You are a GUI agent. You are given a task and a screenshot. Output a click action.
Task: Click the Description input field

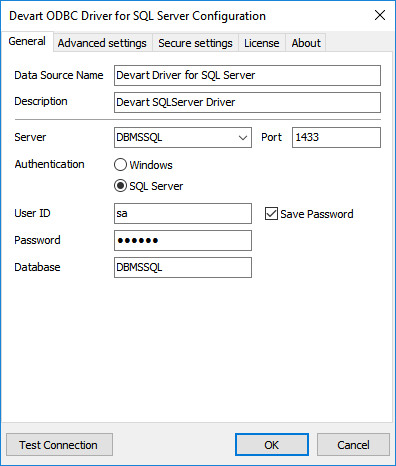[247, 102]
